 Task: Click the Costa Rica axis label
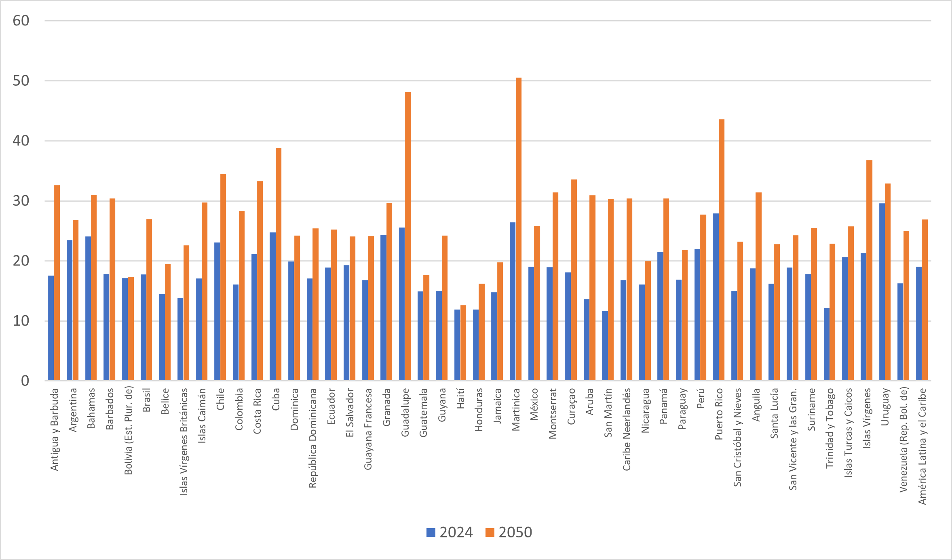point(257,411)
